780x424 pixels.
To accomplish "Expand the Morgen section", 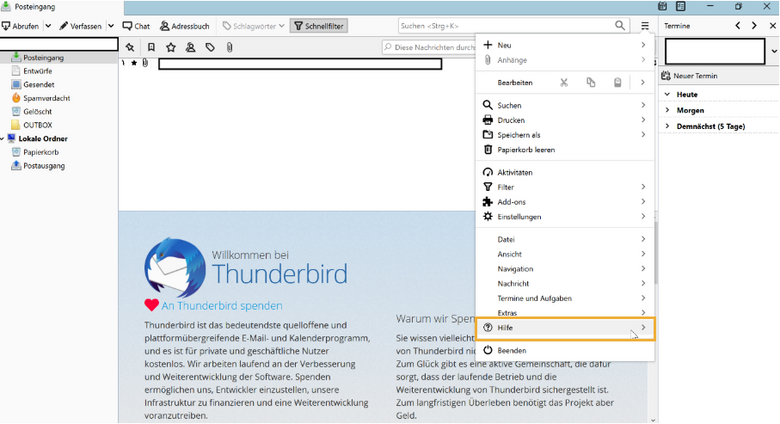I will (668, 110).
